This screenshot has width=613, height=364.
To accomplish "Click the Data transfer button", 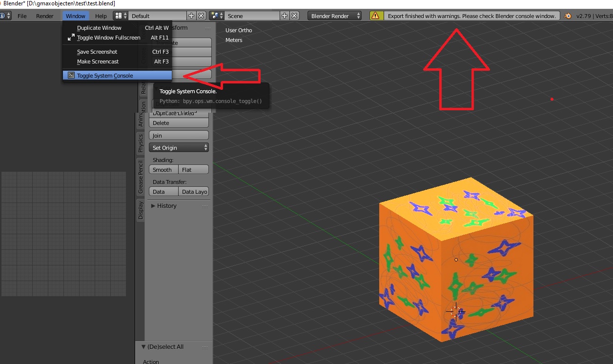I will pos(163,191).
